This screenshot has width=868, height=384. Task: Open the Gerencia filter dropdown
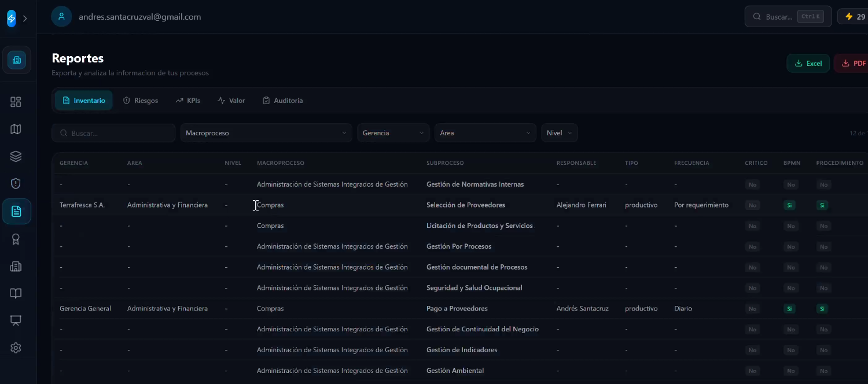(x=393, y=133)
